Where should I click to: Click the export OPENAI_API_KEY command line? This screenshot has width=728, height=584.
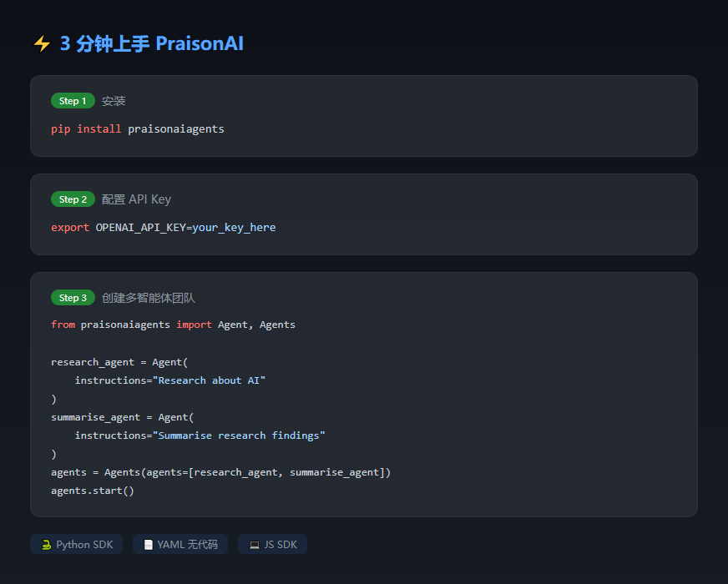tap(163, 228)
